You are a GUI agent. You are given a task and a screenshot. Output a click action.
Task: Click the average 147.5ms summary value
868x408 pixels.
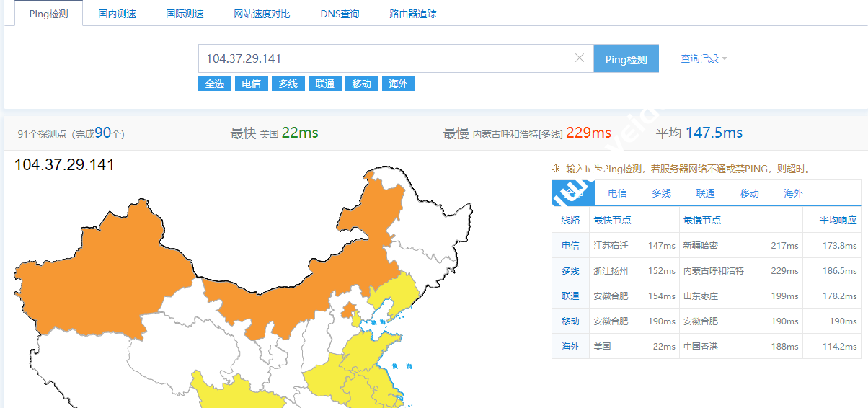[714, 133]
